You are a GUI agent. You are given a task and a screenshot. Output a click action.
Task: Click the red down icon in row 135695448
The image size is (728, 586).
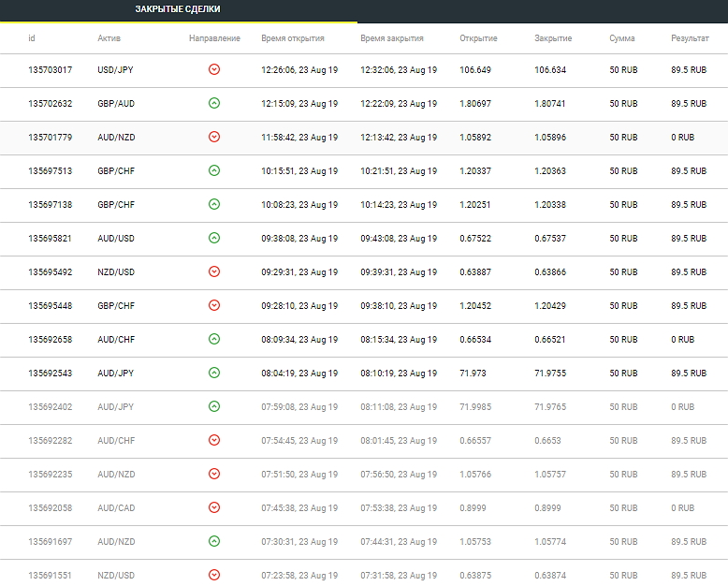[214, 305]
